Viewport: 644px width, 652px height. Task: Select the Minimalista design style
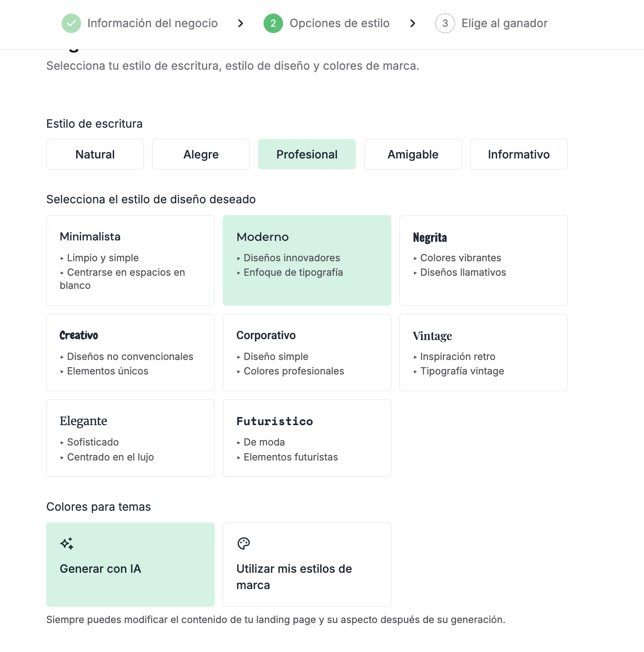coord(130,260)
